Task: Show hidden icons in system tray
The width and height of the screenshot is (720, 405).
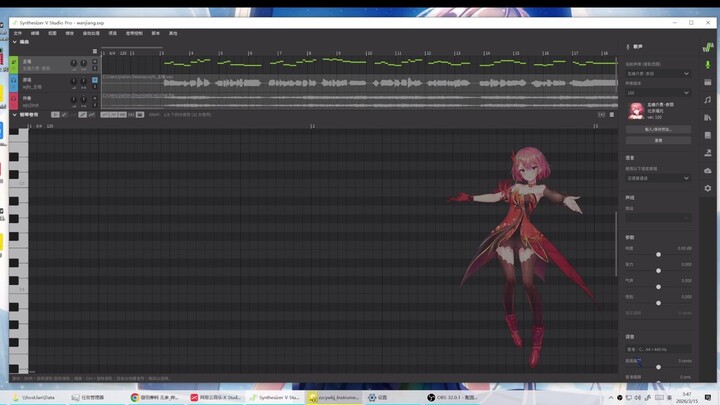Action: tap(611, 398)
